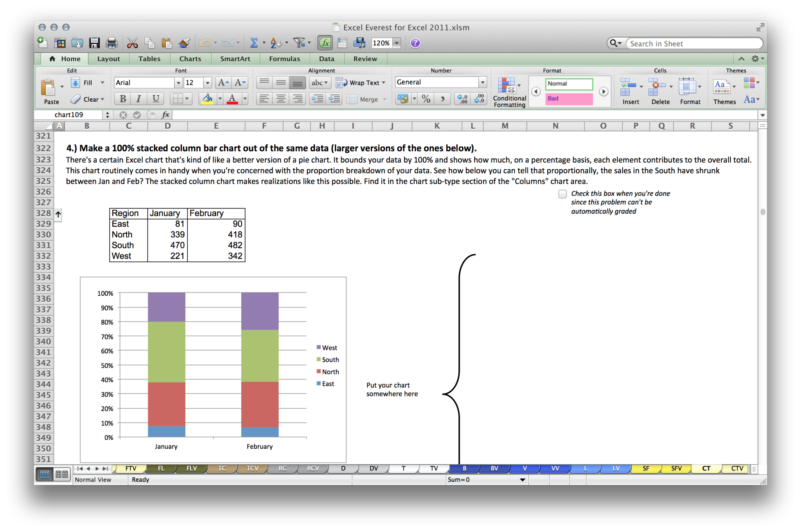Click the Delete cells icon
Image resolution: width=801 pixels, height=532 pixels.
click(657, 87)
